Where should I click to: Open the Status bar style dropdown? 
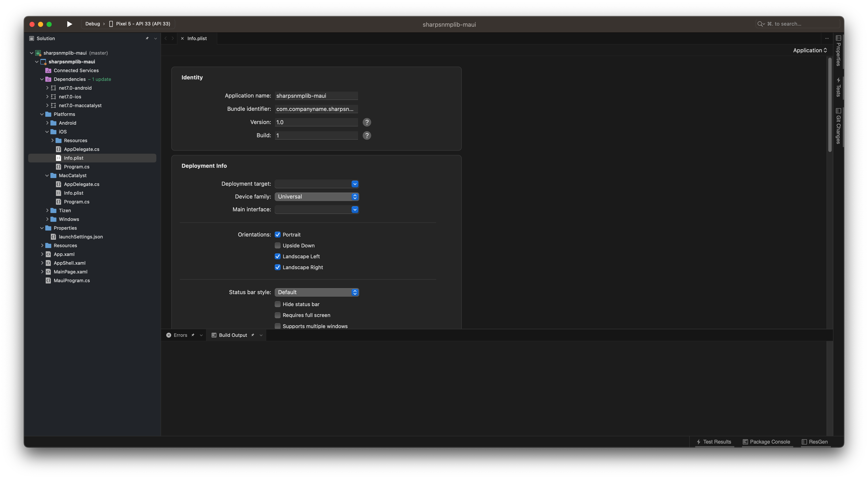[x=316, y=292]
